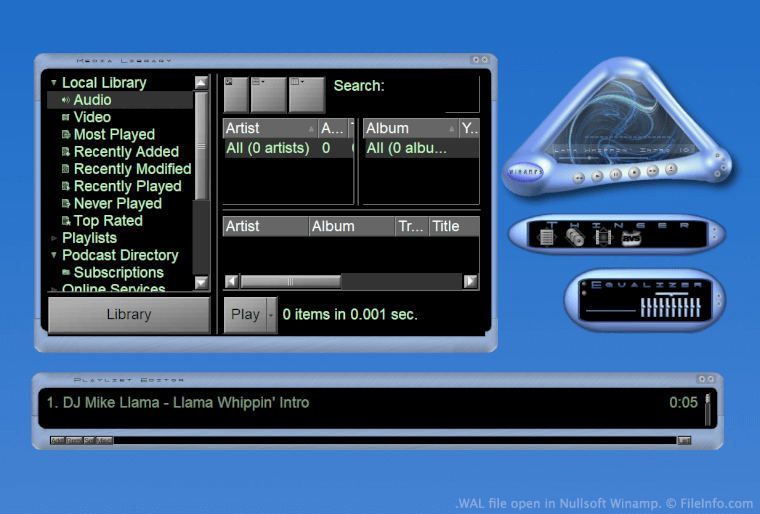
Task: Stop playback on the main player
Action: [x=634, y=172]
